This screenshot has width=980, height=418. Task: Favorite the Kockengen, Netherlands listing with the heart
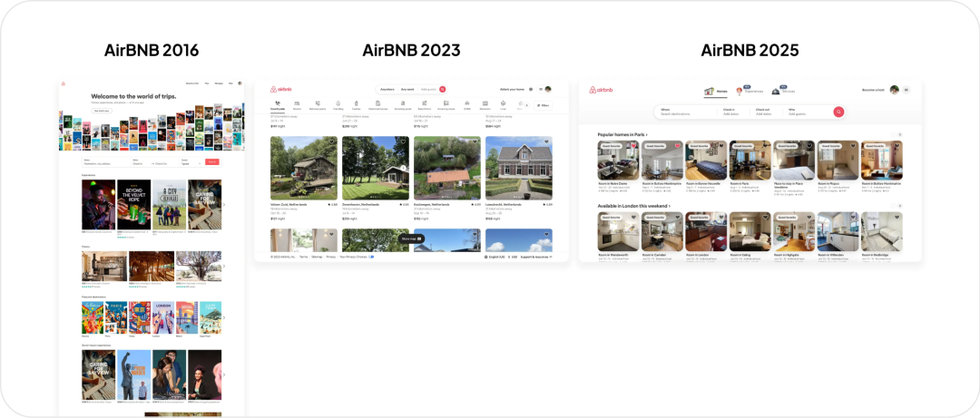click(475, 142)
